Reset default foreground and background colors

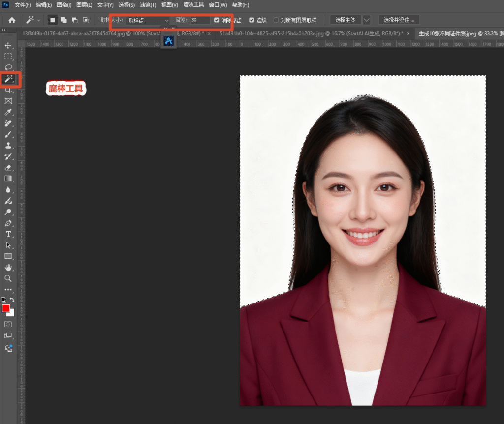click(3, 300)
